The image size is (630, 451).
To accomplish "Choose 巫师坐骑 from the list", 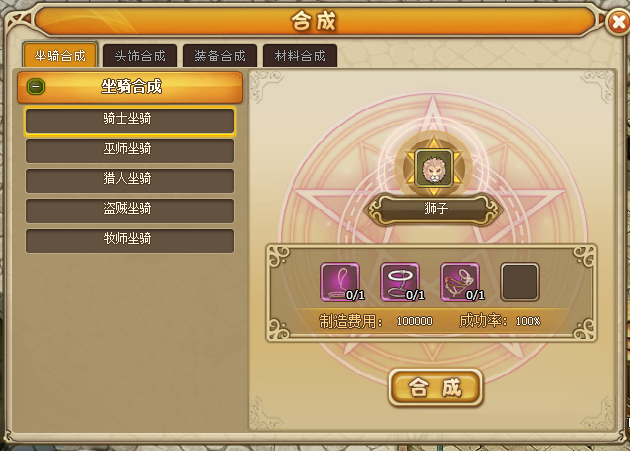I will coord(130,151).
